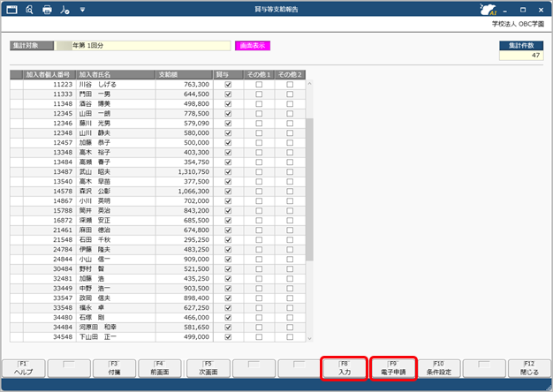The width and height of the screenshot is (553, 392).
Task: Toggle 賞与 checkbox for 武山 昭夫
Action: pyautogui.click(x=228, y=171)
